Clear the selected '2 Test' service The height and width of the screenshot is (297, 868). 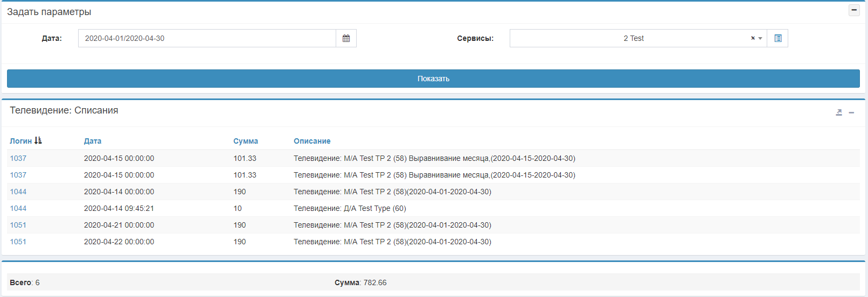pyautogui.click(x=753, y=38)
